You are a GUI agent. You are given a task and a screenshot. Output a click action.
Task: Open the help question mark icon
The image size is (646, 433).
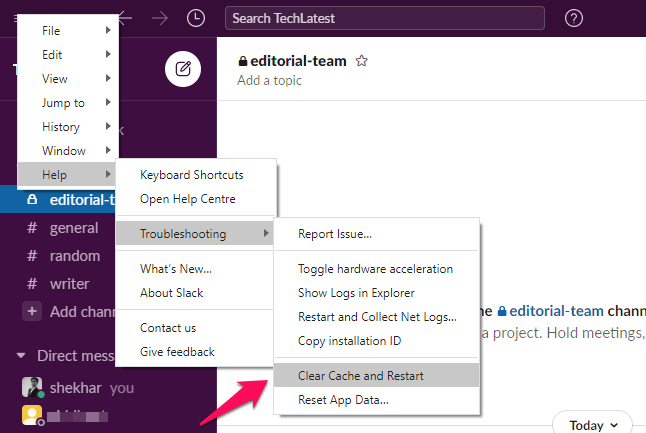pyautogui.click(x=573, y=18)
